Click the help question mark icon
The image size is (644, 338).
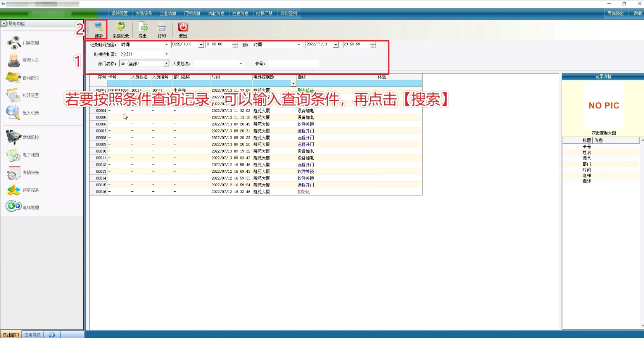(x=52, y=335)
